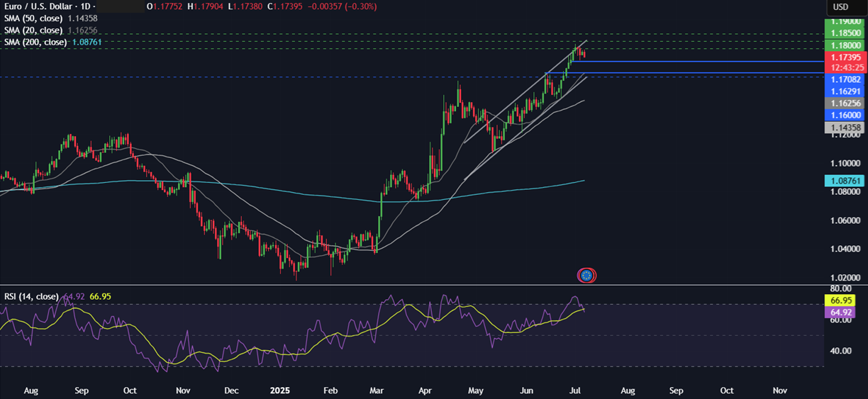868x399 pixels.
Task: Click the 80.00 RSI axis value
Action: pos(842,289)
